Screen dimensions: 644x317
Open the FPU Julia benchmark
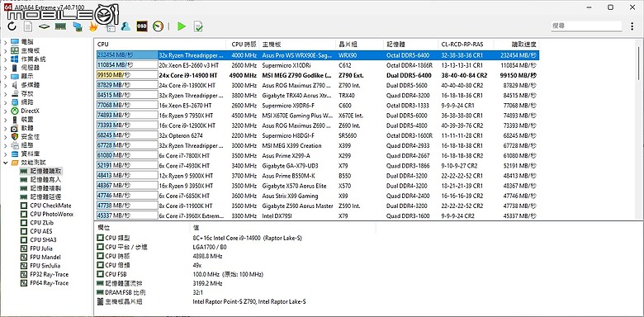pos(41,248)
